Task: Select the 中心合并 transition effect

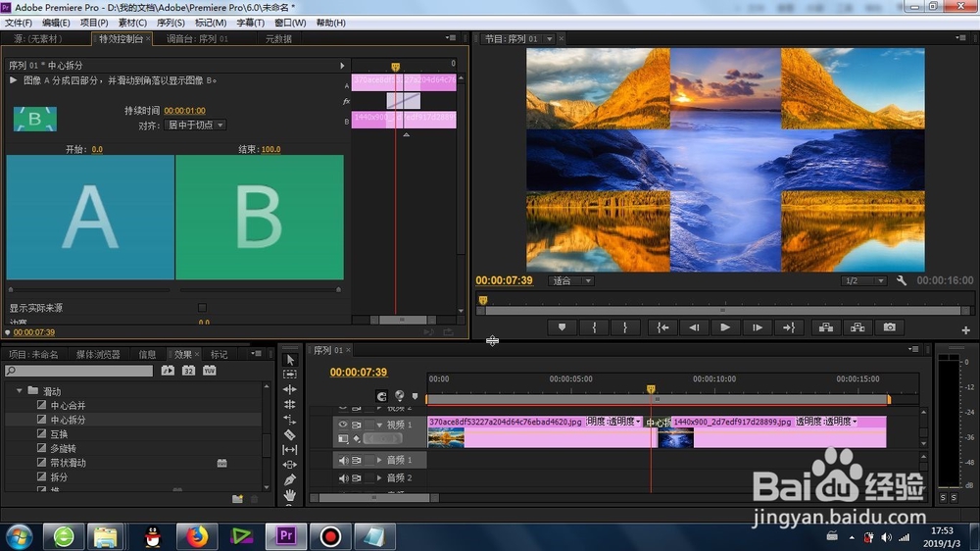Action: coord(69,405)
